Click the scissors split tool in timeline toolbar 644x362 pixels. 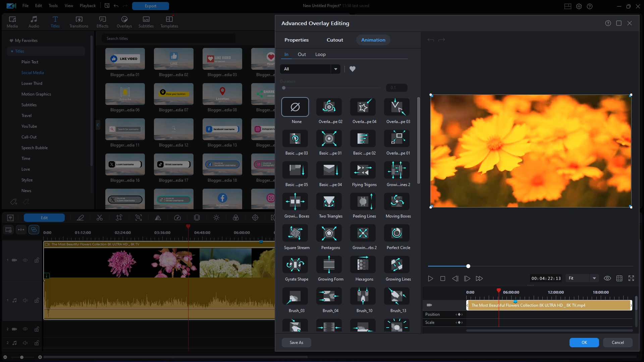[100, 218]
